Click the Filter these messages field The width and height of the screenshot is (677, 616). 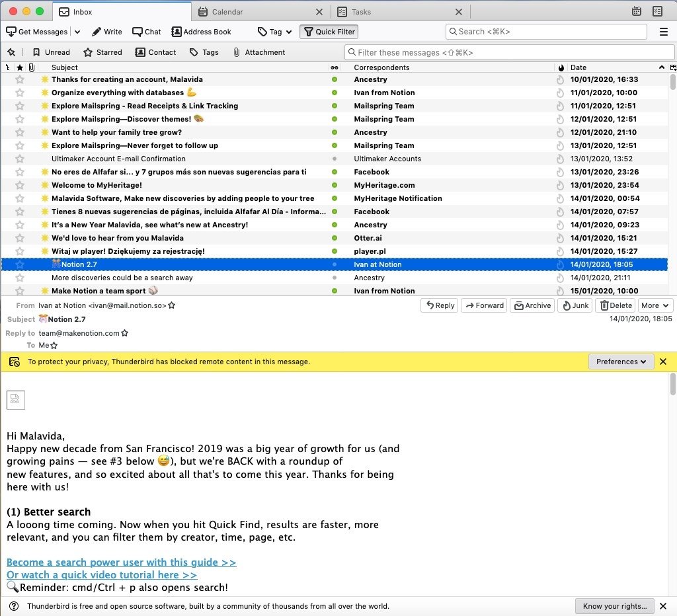point(510,52)
